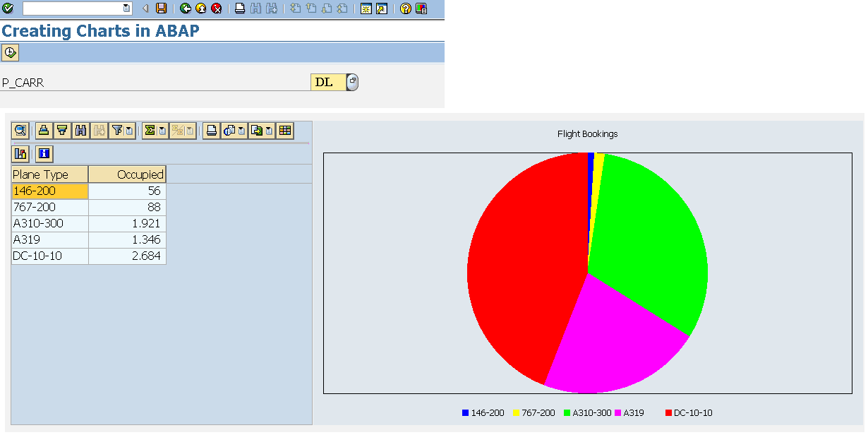This screenshot has width=868, height=435.
Task: Click the greyed ALV Find Next icon
Action: [x=99, y=130]
